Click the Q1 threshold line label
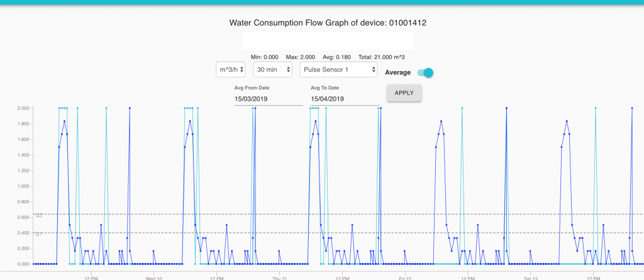 click(x=38, y=233)
